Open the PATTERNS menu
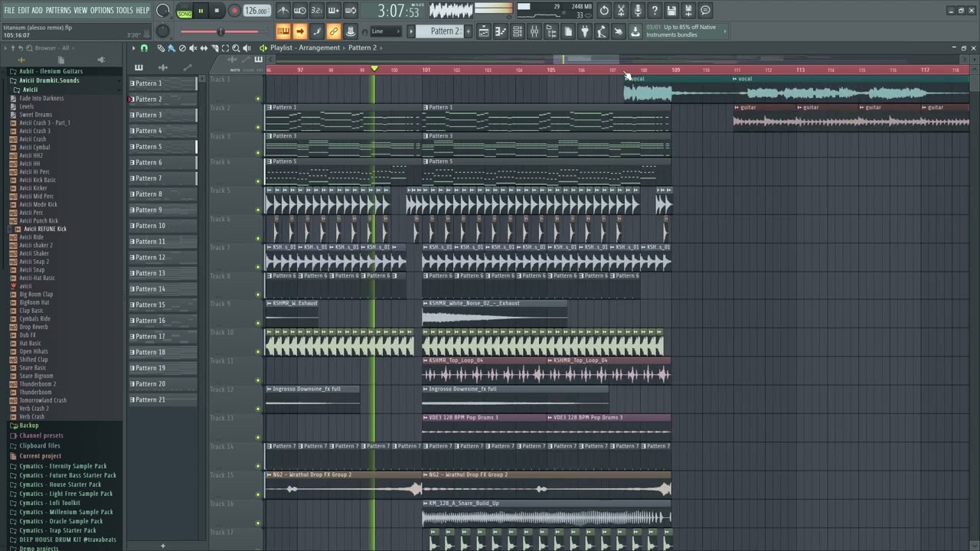 click(58, 10)
